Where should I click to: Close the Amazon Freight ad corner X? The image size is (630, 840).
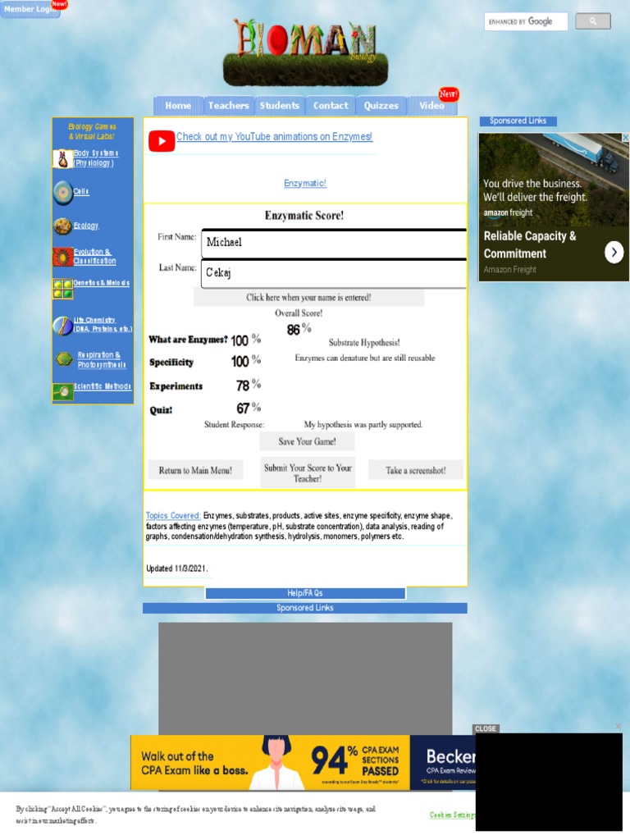625,138
